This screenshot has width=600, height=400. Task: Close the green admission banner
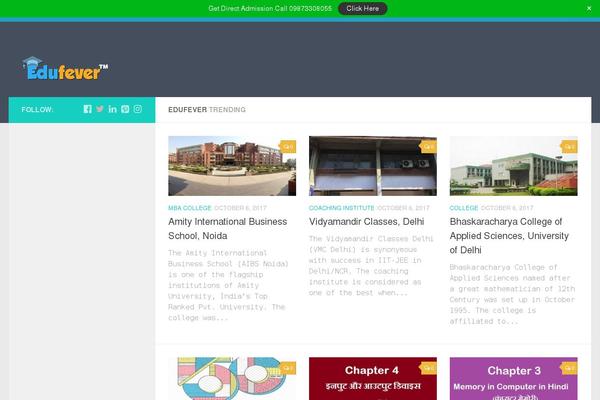(589, 8)
